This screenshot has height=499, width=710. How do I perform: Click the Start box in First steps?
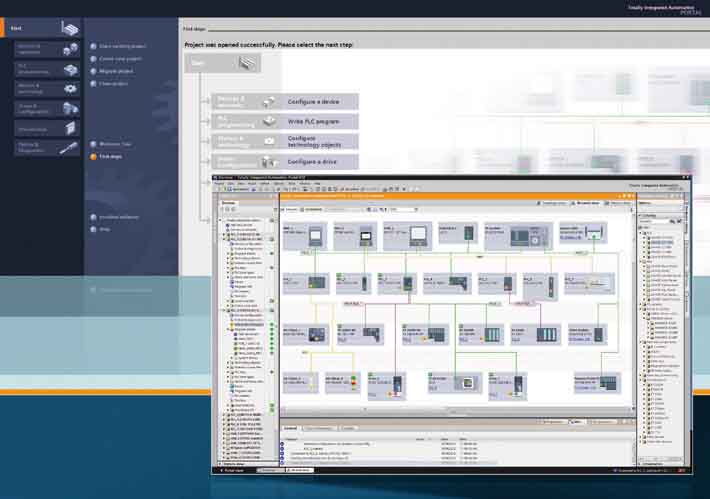pyautogui.click(x=222, y=63)
